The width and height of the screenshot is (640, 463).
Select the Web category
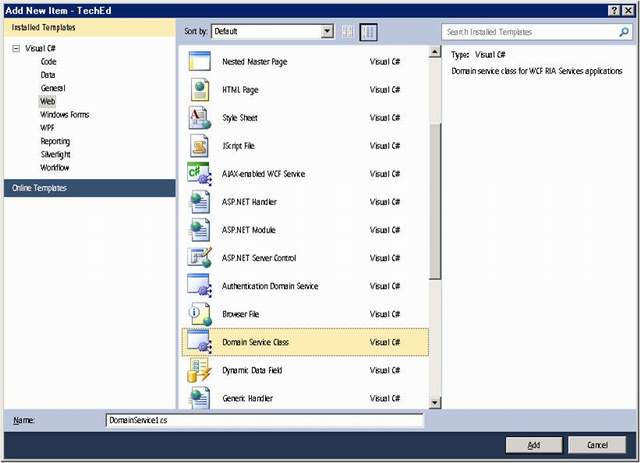pos(47,101)
